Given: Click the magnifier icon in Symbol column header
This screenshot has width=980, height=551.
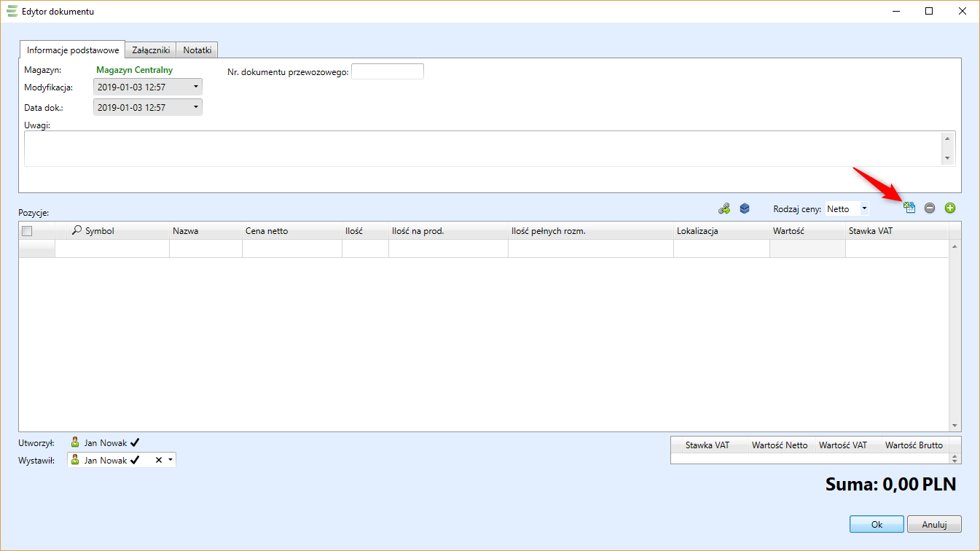Looking at the screenshot, I should click(77, 231).
